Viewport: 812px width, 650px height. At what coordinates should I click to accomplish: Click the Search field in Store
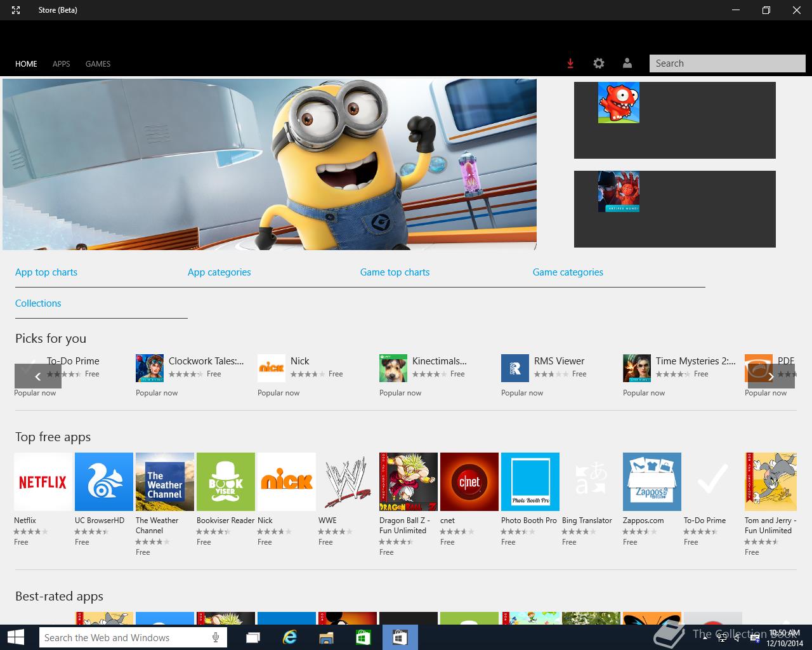(x=727, y=63)
